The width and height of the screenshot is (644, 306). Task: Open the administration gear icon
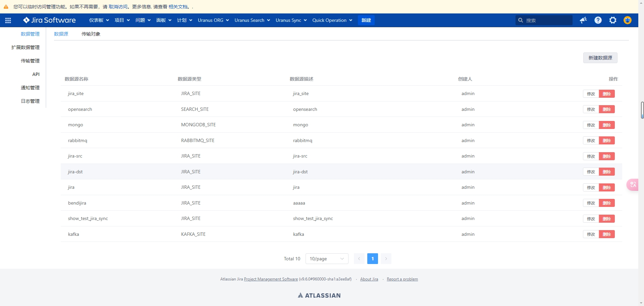coord(613,20)
